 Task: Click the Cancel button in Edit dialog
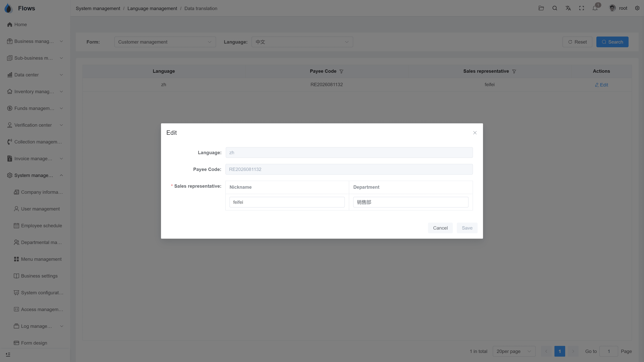(x=440, y=228)
